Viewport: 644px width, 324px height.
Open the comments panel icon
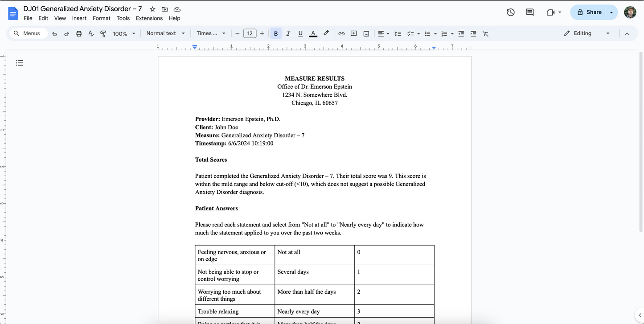(529, 12)
